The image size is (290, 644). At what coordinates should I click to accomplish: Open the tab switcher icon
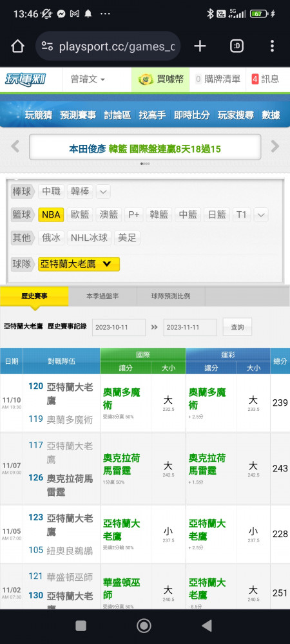tap(237, 46)
